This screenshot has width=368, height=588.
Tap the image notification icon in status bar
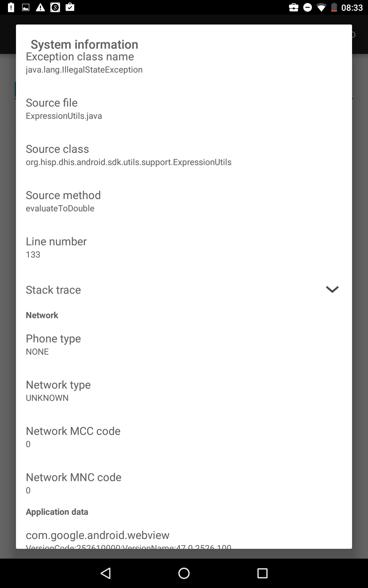coord(26,7)
